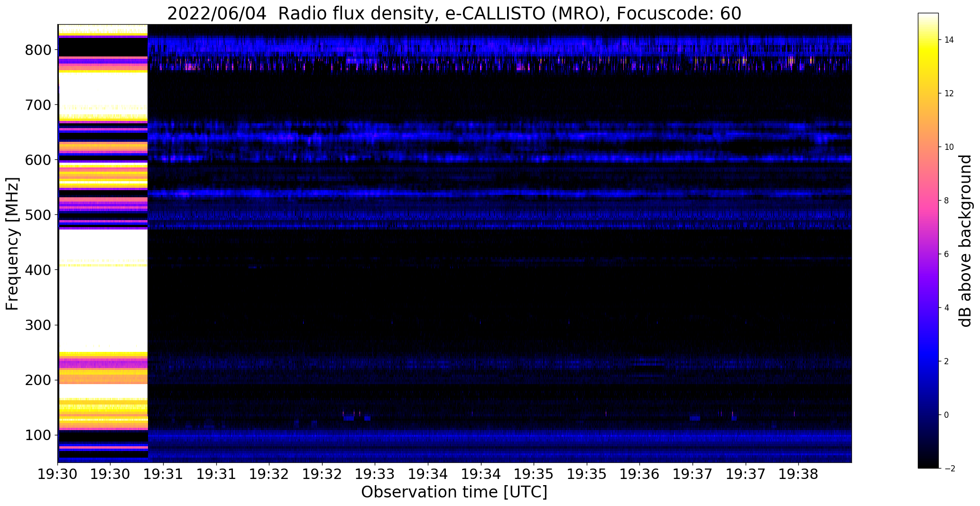This screenshot has width=980, height=506.
Task: Click the colorbar tick value 2
Action: coord(947,361)
